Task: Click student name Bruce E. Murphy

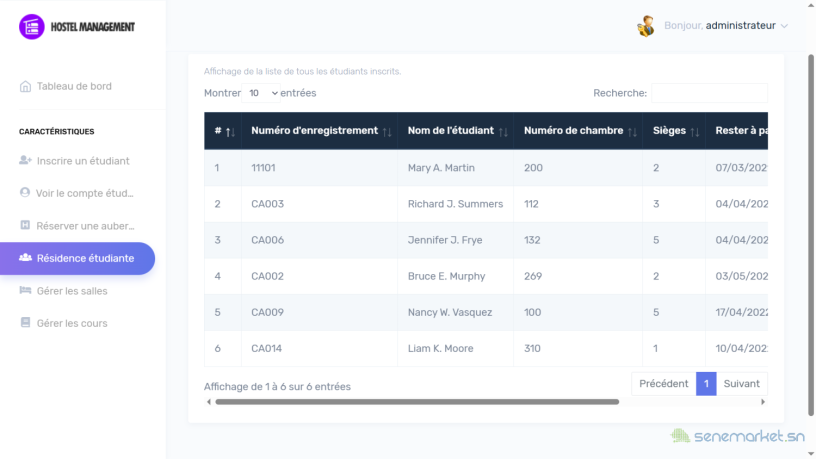Action: [447, 276]
